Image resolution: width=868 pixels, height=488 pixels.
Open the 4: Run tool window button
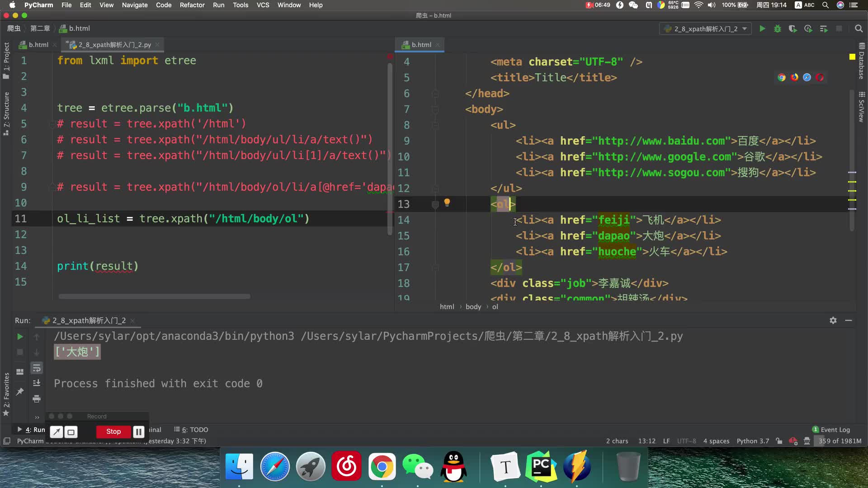point(31,430)
